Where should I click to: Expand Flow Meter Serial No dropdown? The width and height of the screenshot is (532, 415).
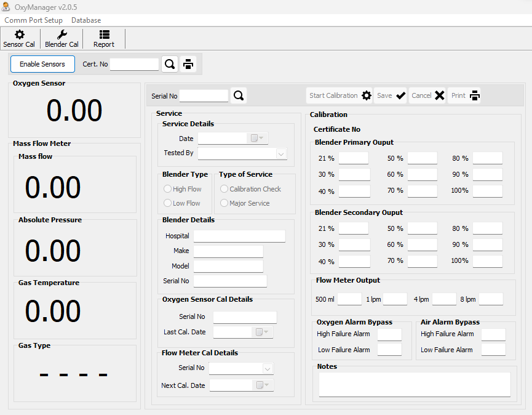[268, 369]
